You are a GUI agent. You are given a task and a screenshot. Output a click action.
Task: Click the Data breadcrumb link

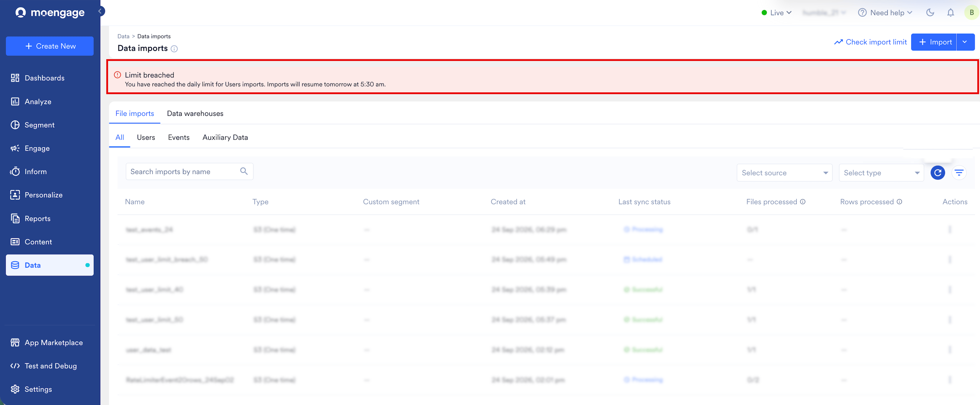click(123, 36)
